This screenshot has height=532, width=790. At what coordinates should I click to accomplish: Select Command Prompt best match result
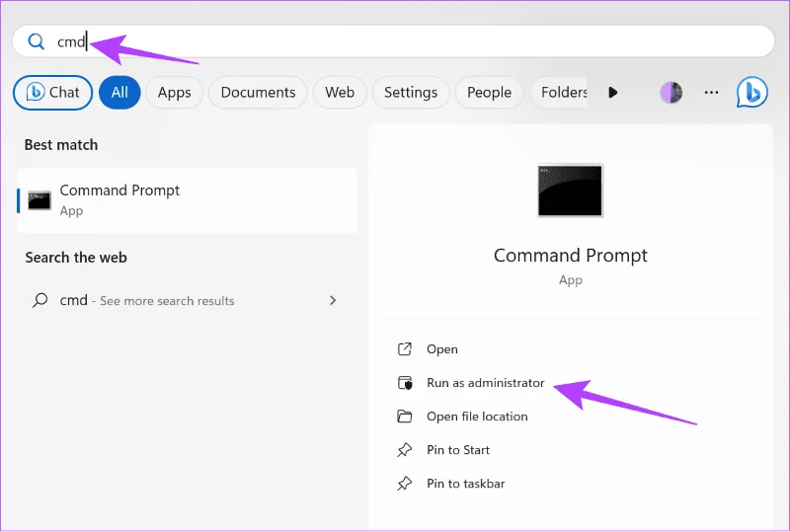(187, 200)
